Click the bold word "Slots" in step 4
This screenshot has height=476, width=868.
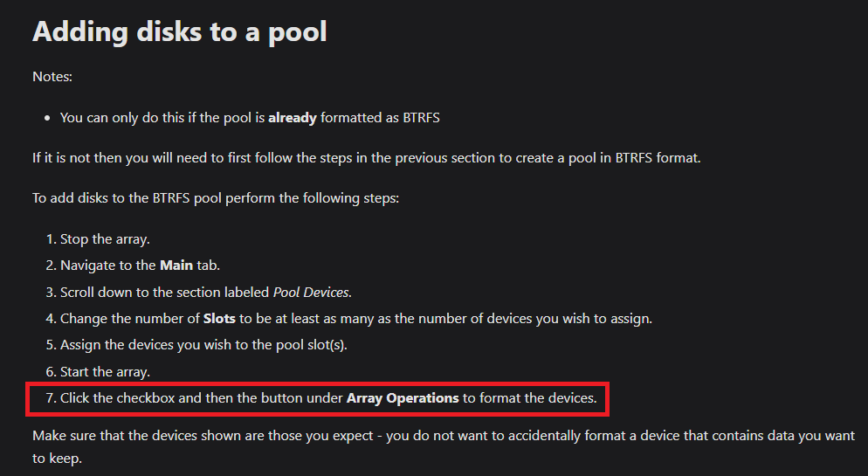219,318
